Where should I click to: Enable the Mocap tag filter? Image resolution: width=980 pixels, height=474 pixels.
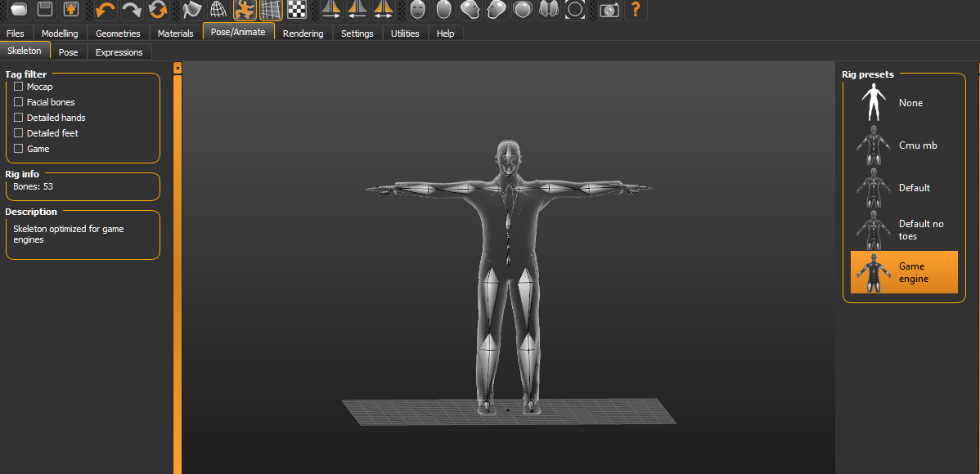(18, 86)
